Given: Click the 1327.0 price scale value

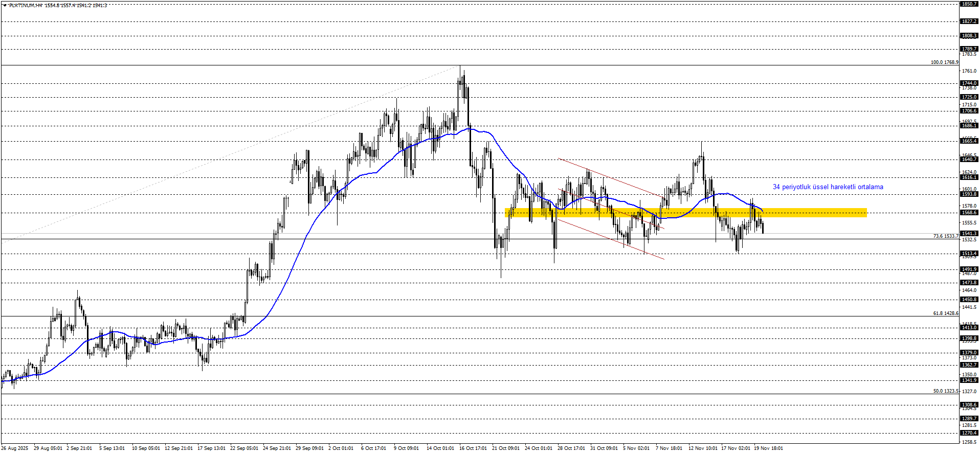Looking at the screenshot, I should coord(969,392).
